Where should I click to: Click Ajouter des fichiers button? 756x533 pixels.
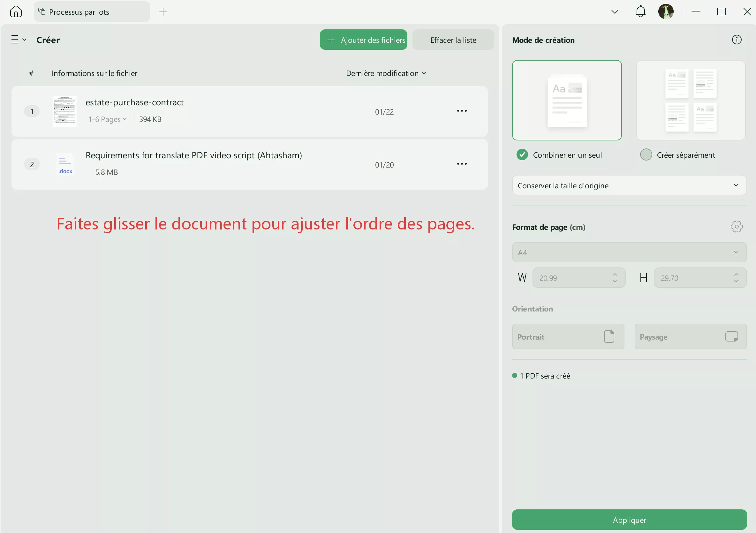[x=363, y=40]
